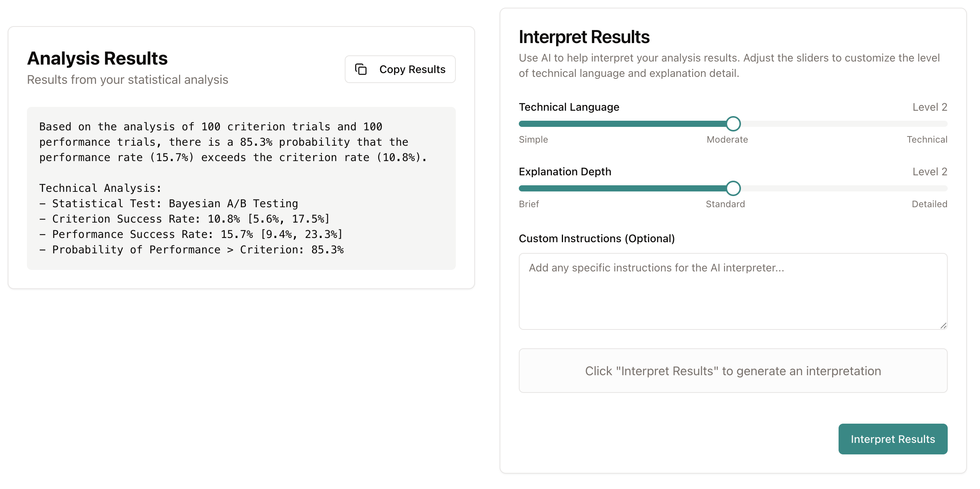Click the Level 2 indicator for Explanation Depth
Image resolution: width=980 pixels, height=489 pixels.
[x=929, y=172]
